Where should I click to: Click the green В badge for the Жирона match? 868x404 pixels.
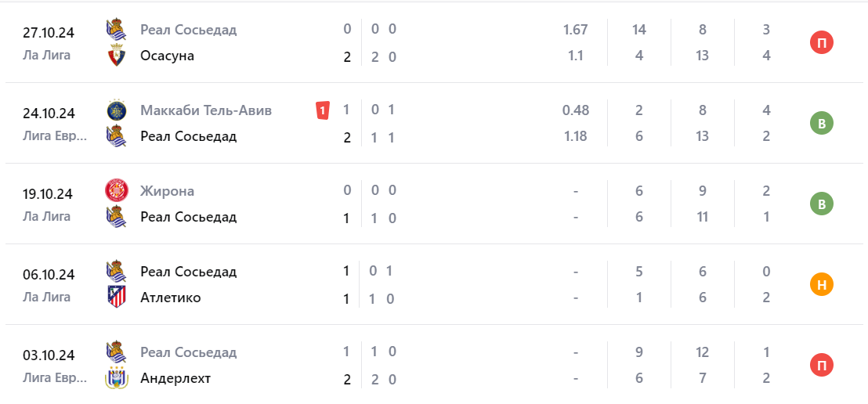click(x=821, y=204)
